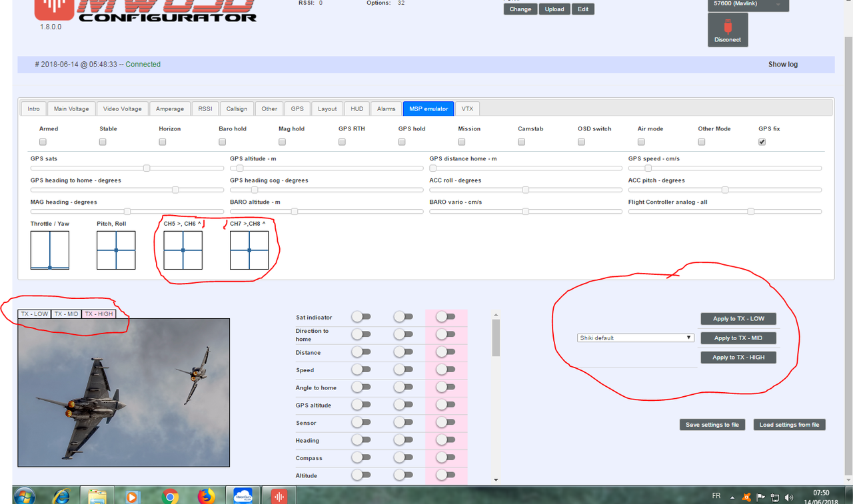
Task: Click Apply to TX - HIGH button
Action: (738, 357)
